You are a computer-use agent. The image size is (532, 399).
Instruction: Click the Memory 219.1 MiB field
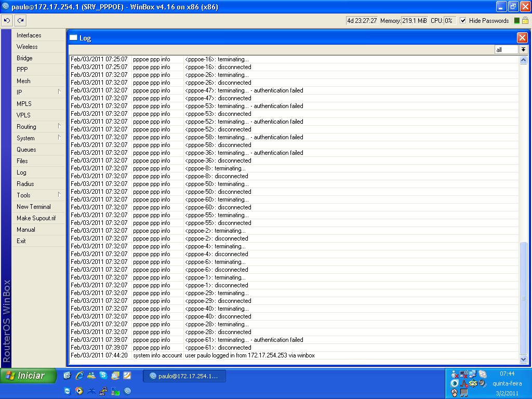click(x=414, y=21)
